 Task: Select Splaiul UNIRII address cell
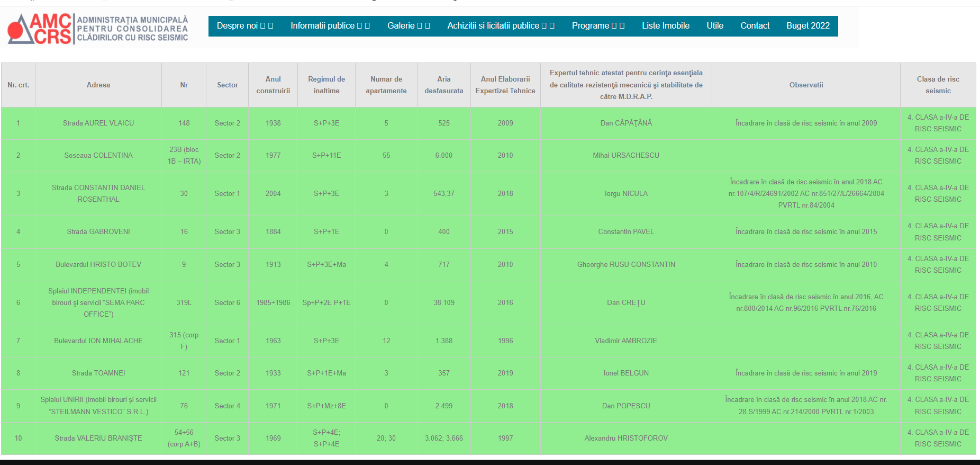point(98,406)
